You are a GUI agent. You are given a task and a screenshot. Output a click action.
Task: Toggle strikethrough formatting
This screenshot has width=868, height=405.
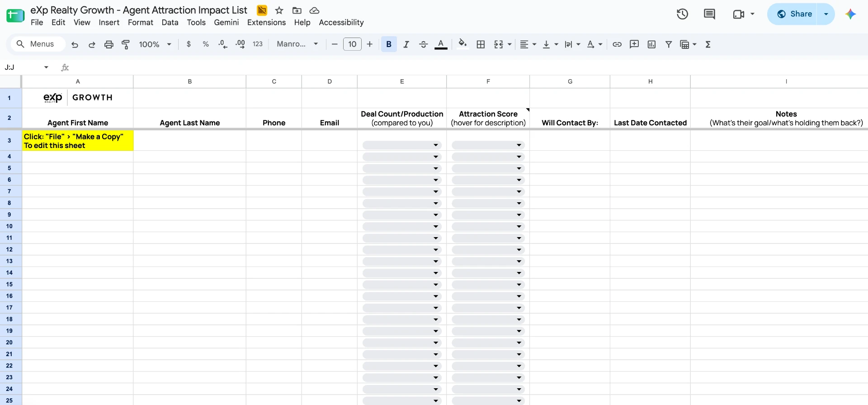pyautogui.click(x=423, y=44)
